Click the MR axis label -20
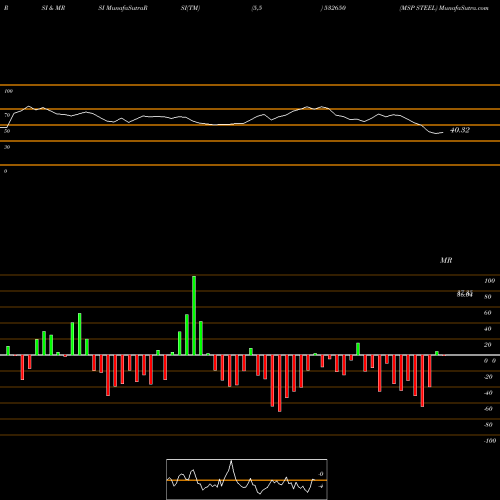This screenshot has width=500, height=500. pyautogui.click(x=488, y=377)
